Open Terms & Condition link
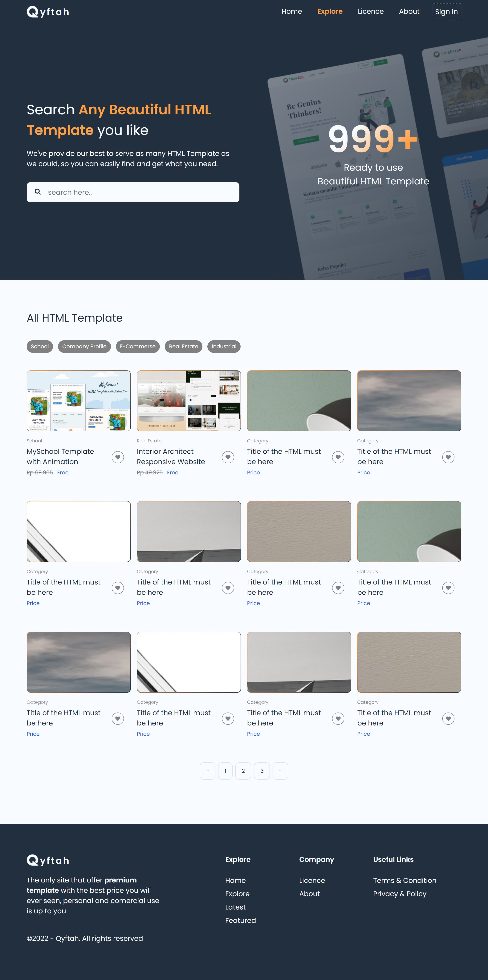 pos(405,880)
